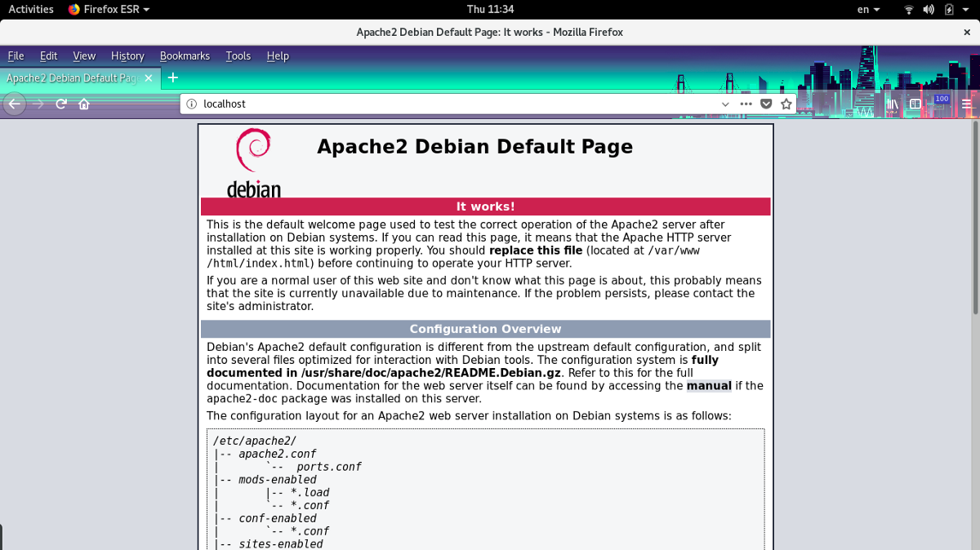
Task: Click the It works! banner
Action: click(486, 206)
